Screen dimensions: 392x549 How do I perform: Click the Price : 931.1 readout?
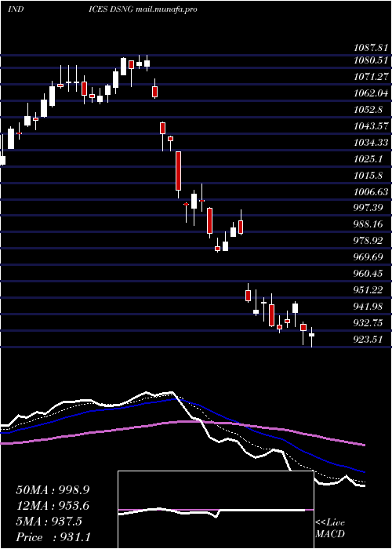(x=53, y=537)
